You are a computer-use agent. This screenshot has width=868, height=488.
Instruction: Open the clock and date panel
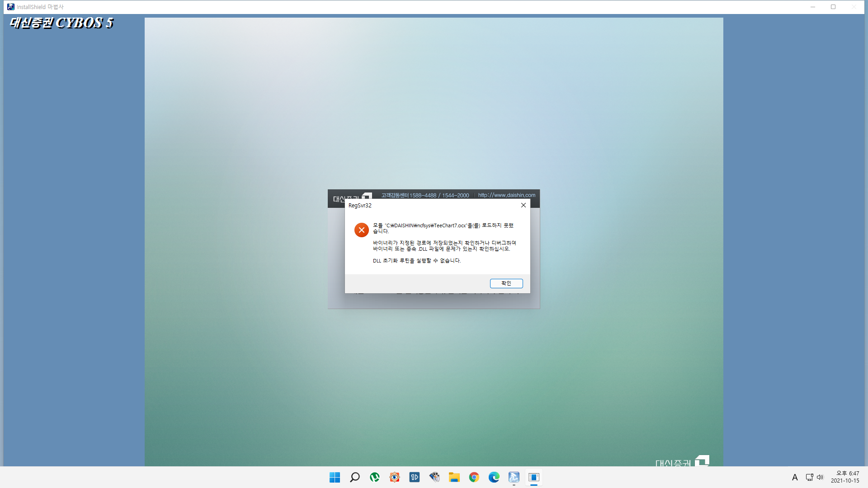coord(845,477)
